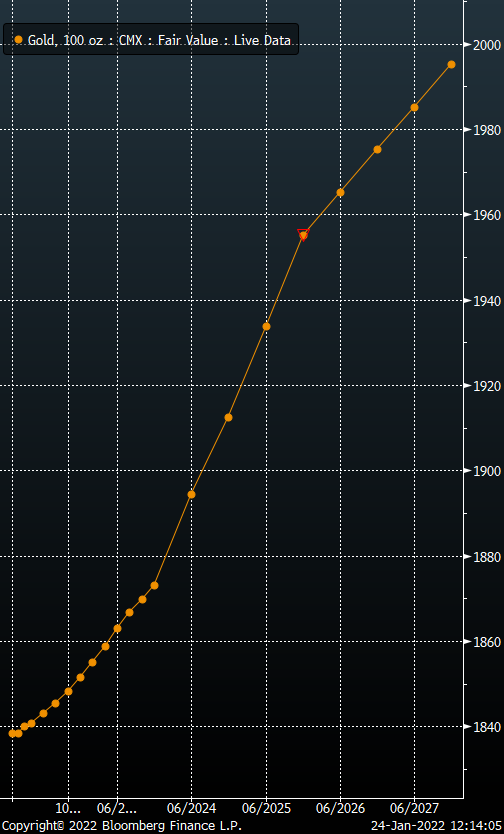504x834 pixels.
Task: Click the red triangle marker on curve
Action: coord(303,235)
